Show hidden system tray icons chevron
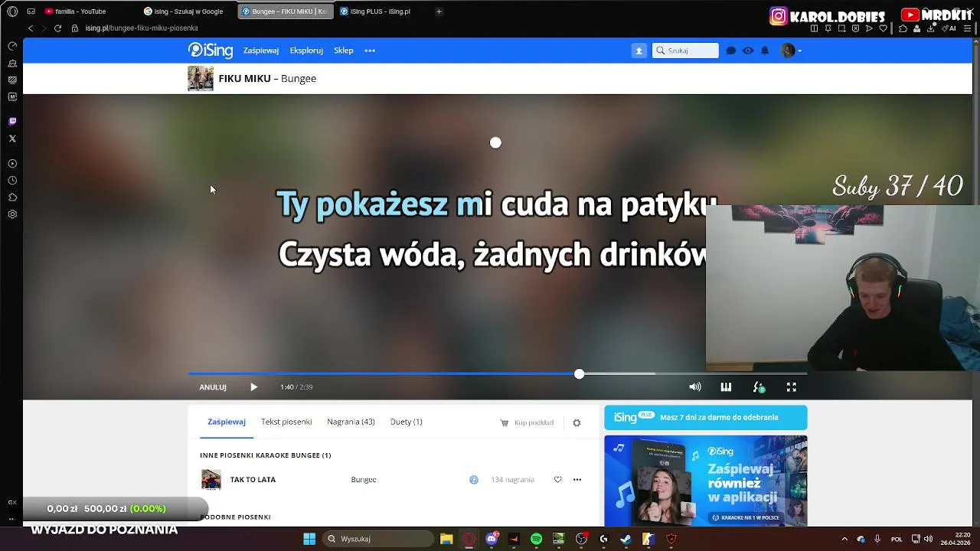 [844, 539]
